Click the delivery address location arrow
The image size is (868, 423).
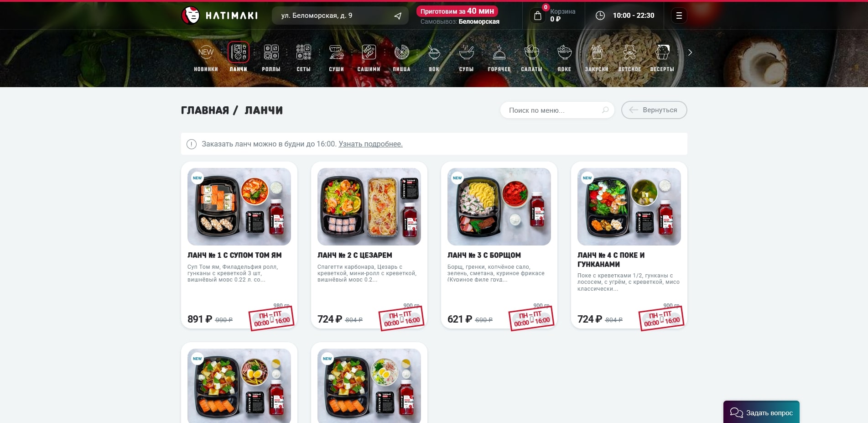point(398,16)
